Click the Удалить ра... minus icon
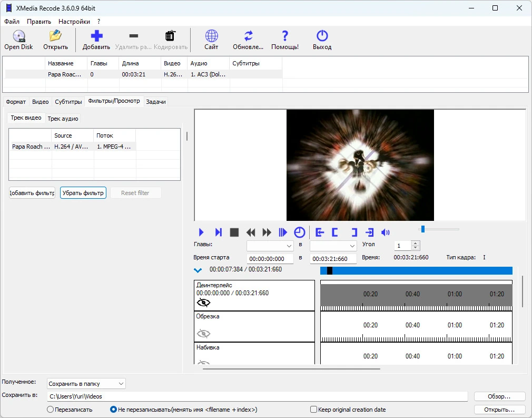This screenshot has height=418, width=532. (x=134, y=36)
